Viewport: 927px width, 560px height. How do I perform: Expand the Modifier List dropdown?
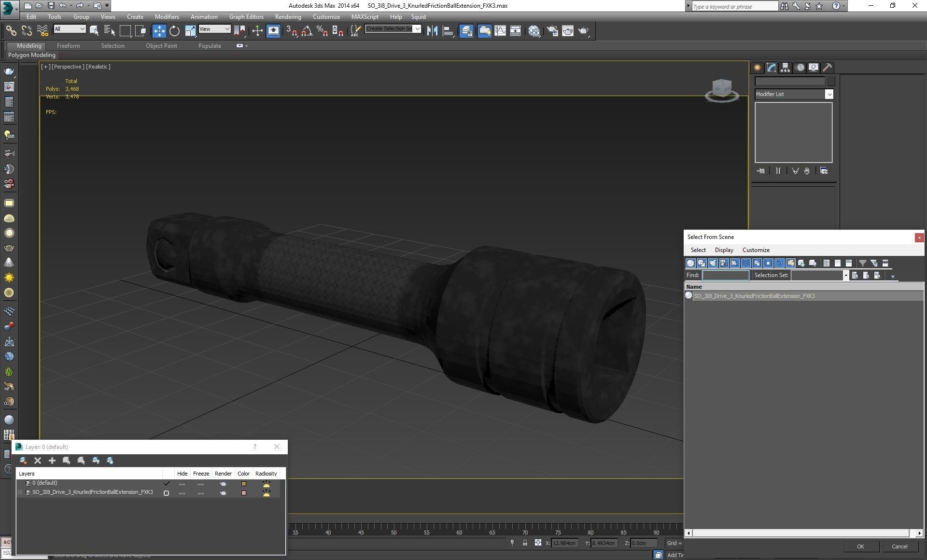[829, 94]
